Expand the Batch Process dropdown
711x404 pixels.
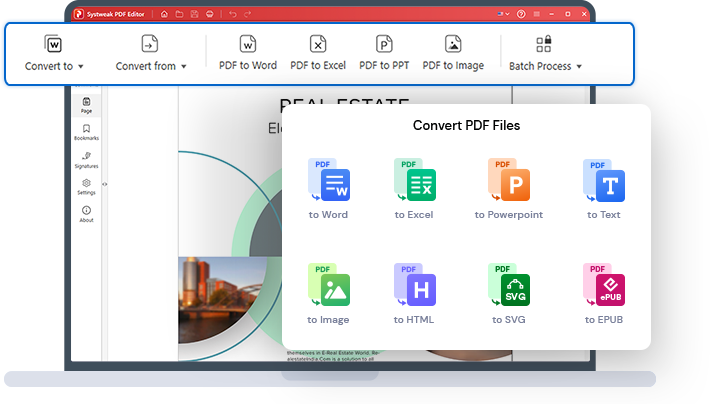(x=545, y=53)
